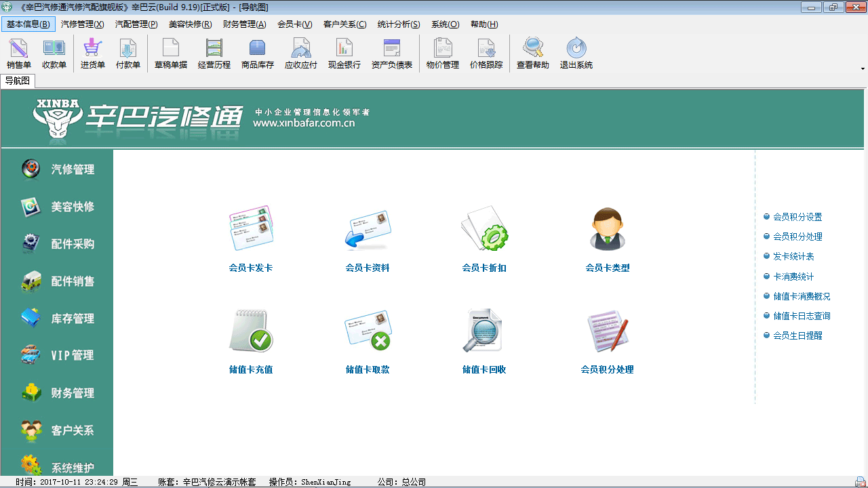Click the 卡消费统计 link

point(793,277)
